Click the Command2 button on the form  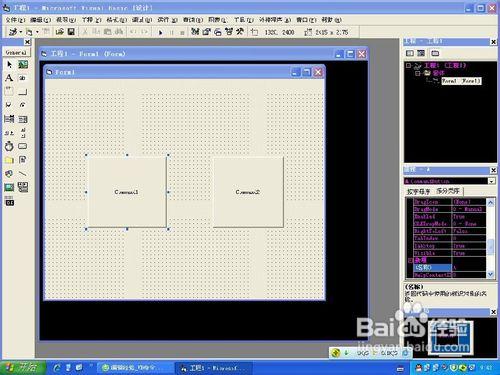248,192
